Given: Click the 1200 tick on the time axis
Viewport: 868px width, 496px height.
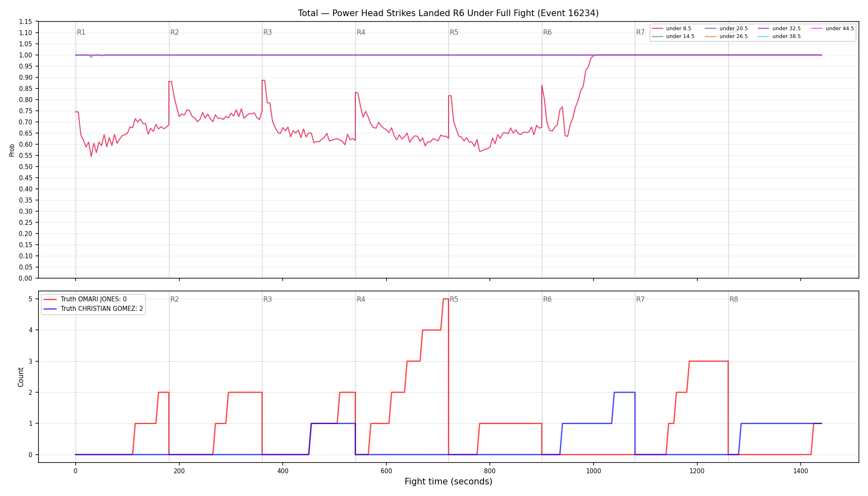Looking at the screenshot, I should click(x=697, y=470).
